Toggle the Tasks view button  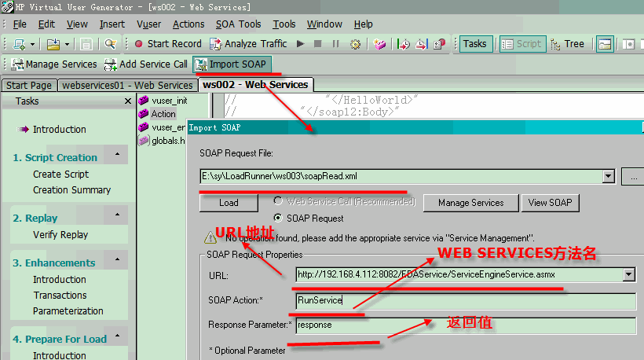click(x=475, y=43)
